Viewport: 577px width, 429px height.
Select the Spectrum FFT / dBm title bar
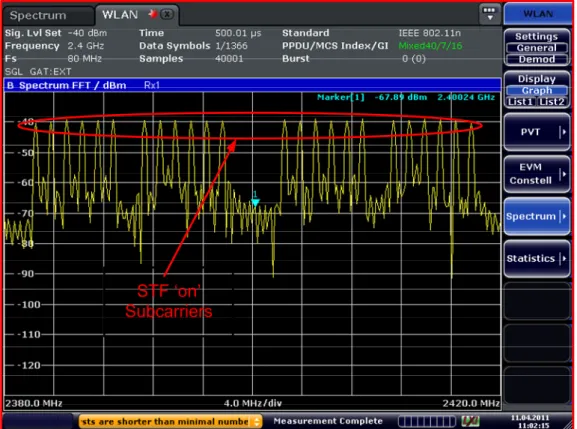252,85
